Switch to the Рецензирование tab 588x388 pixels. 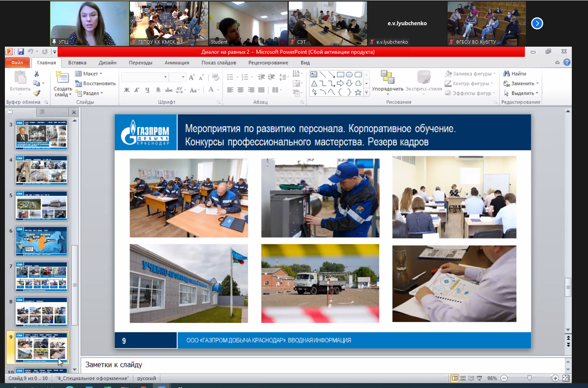268,62
